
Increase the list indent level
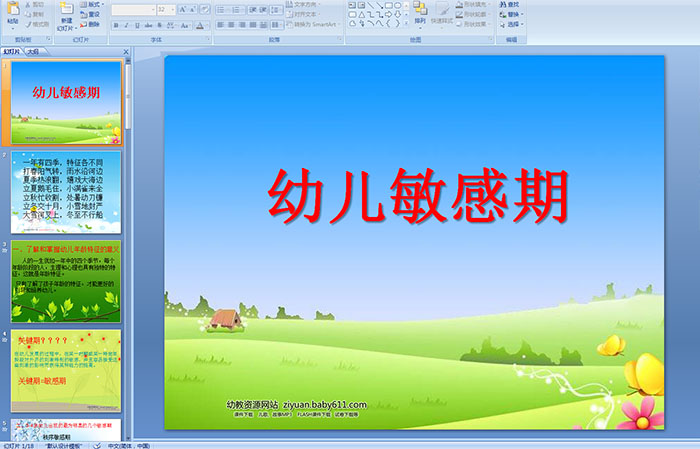263,10
